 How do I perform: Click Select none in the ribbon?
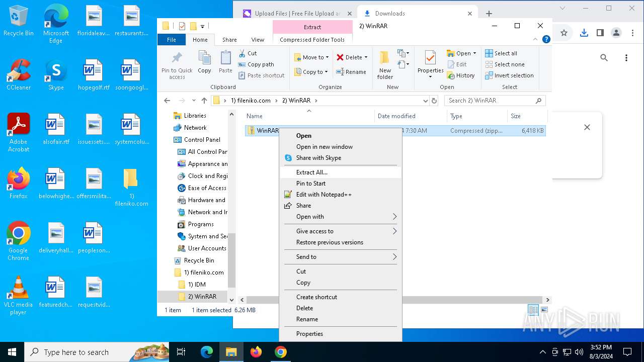point(505,64)
